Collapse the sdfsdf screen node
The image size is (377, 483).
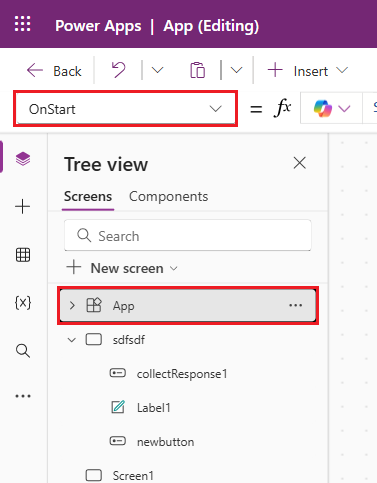tap(72, 340)
